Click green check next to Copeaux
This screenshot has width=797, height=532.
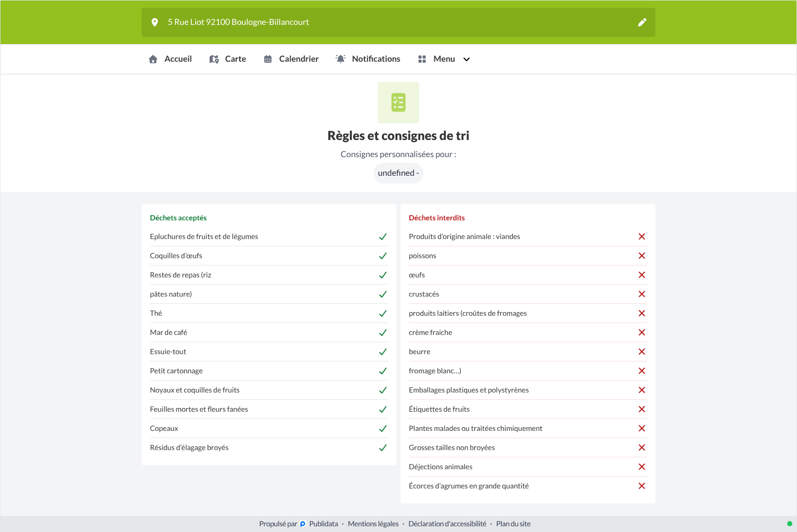point(383,428)
